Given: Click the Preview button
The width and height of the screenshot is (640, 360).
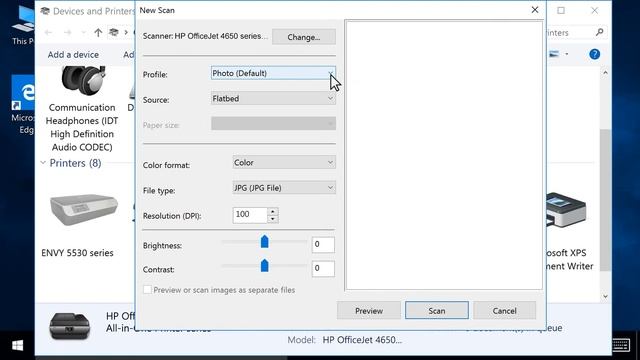Looking at the screenshot, I should point(369,311).
